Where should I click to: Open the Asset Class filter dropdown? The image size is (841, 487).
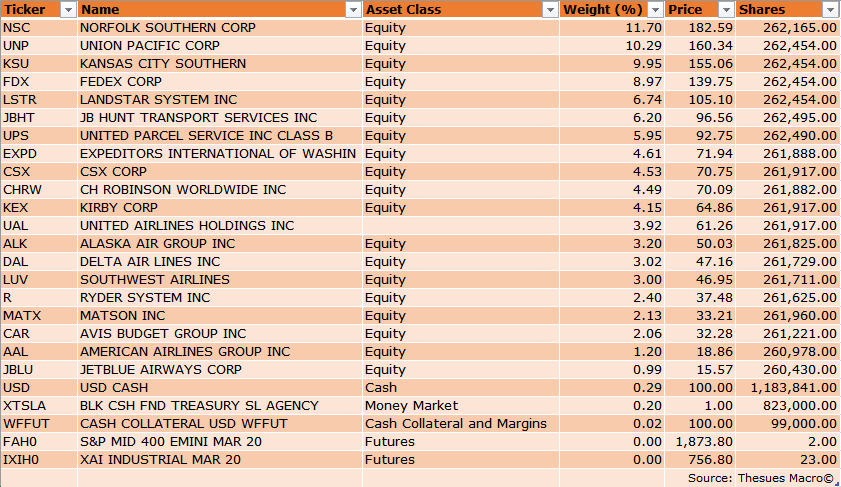[550, 10]
